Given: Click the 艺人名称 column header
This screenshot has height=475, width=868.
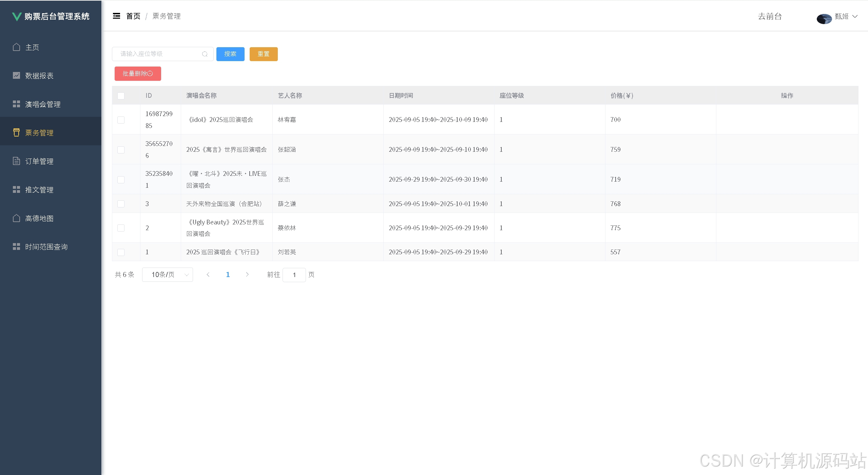Looking at the screenshot, I should [x=290, y=96].
